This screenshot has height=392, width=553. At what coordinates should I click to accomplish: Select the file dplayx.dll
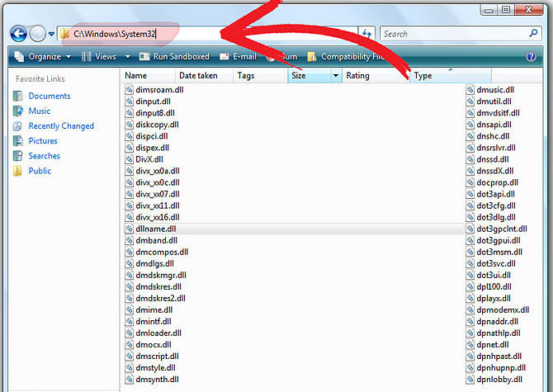click(x=494, y=298)
